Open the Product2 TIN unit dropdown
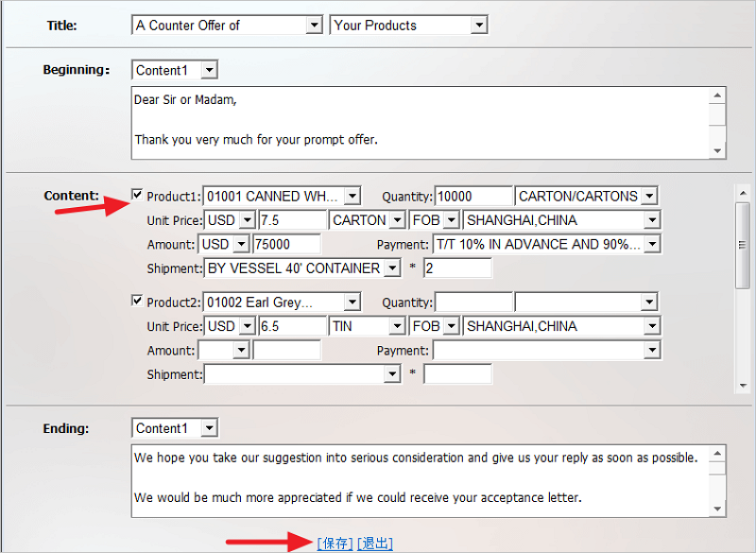The height and width of the screenshot is (553, 756). tap(397, 326)
